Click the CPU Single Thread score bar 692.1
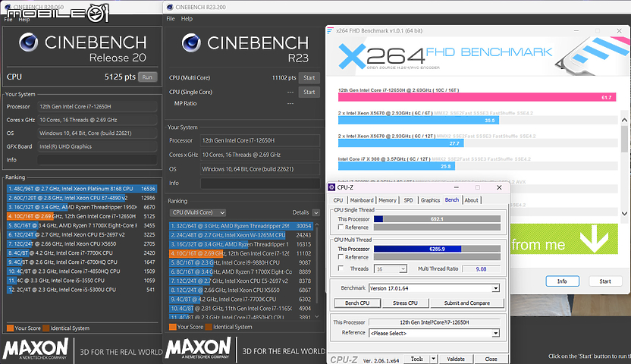 coord(437,219)
